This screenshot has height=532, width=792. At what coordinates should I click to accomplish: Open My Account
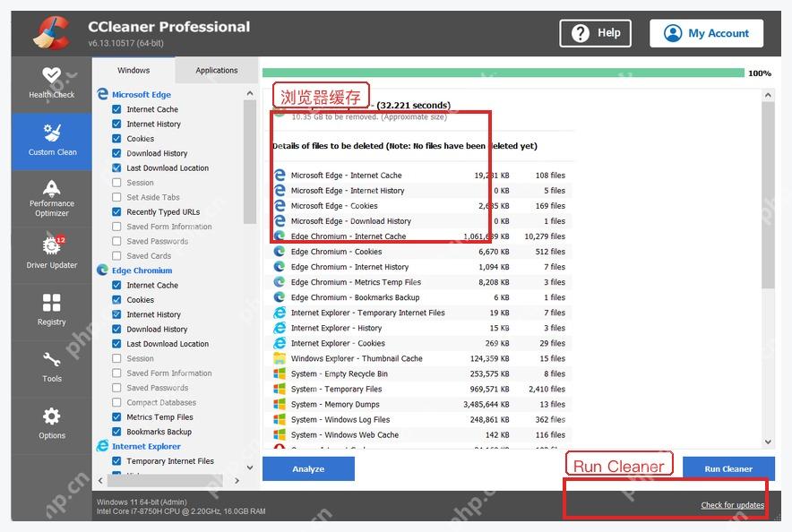[706, 33]
